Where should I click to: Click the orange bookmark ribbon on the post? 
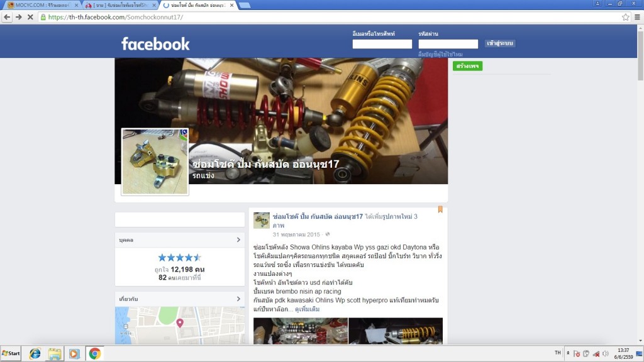click(440, 209)
